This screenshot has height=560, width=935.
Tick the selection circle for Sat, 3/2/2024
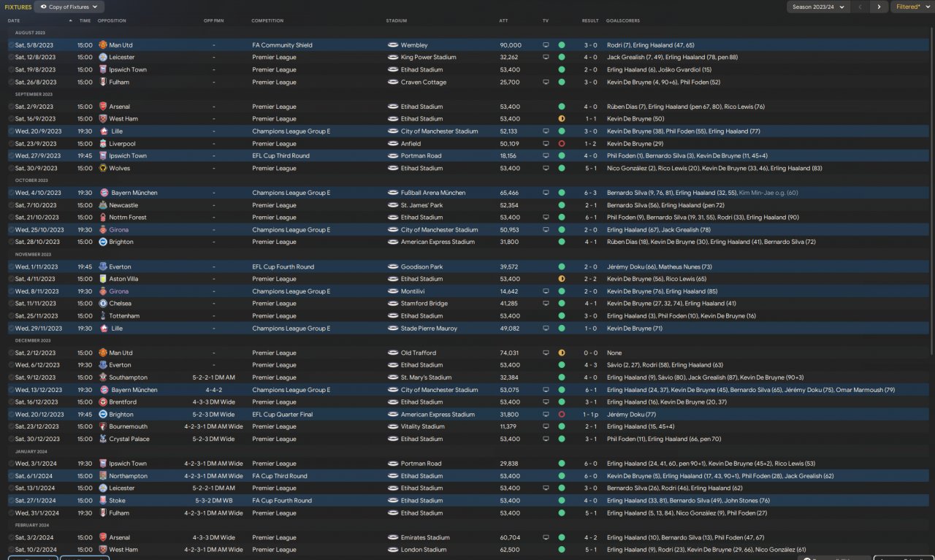(11, 537)
